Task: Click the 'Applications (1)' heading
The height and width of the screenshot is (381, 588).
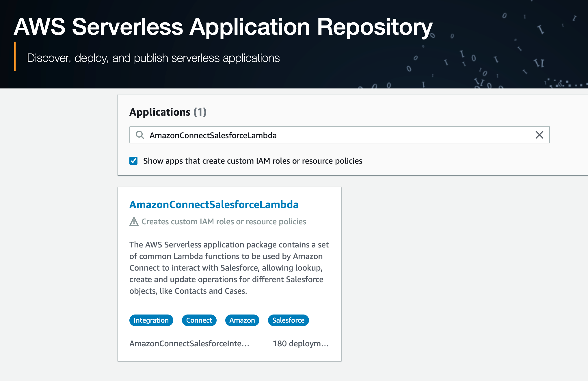Action: click(x=168, y=112)
